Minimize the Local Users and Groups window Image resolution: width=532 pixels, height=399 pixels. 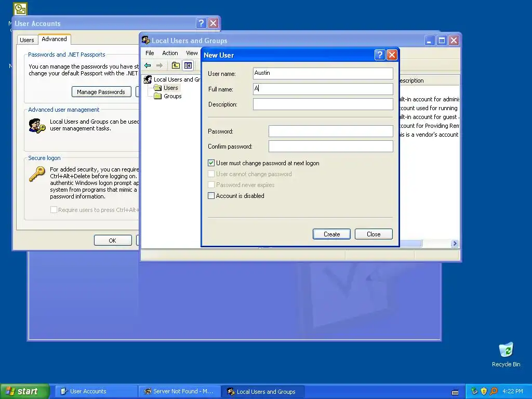pyautogui.click(x=430, y=41)
